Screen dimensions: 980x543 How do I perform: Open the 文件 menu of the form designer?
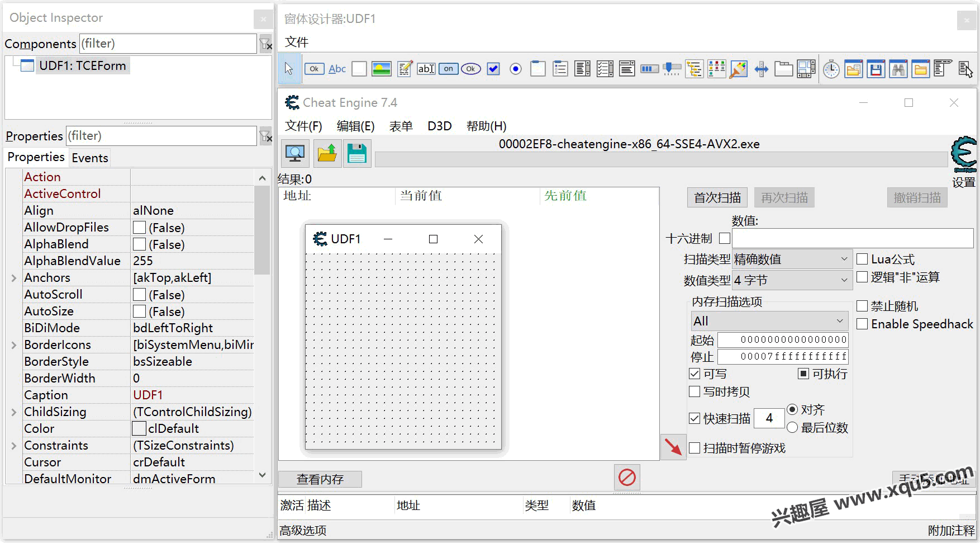point(297,42)
